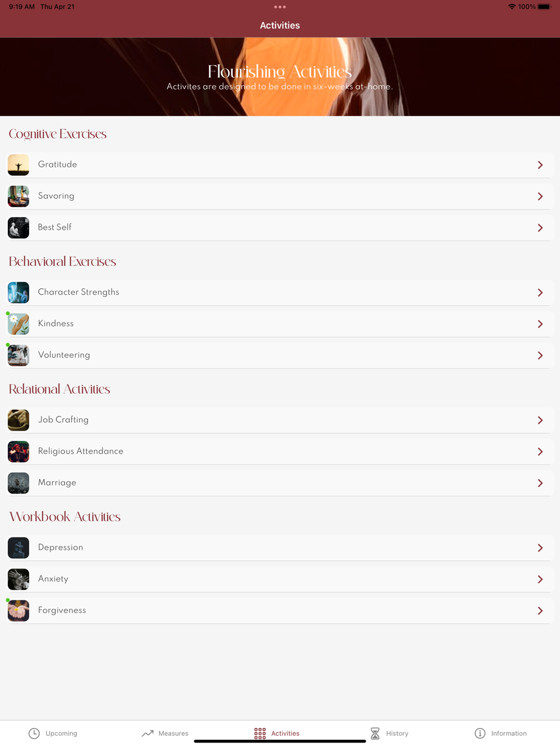The height and width of the screenshot is (747, 560).
Task: Tap the Kindness flower hand icon
Action: [18, 324]
